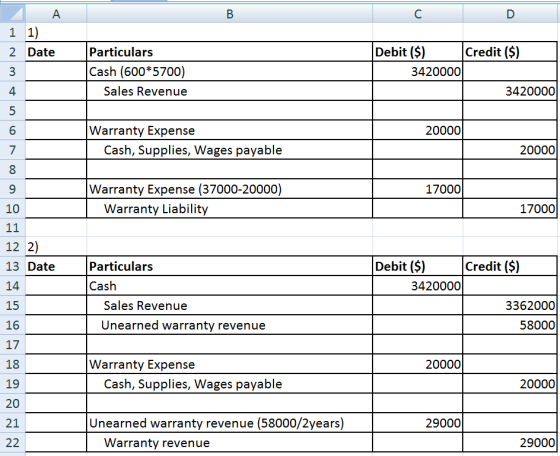560x456 pixels.
Task: Select debit value 3420000 in row 3
Action: 418,72
